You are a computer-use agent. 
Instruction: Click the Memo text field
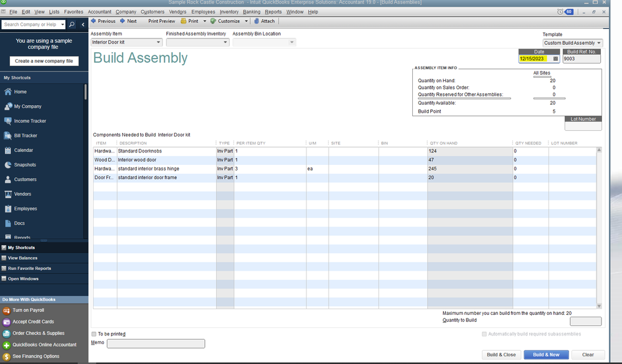pyautogui.click(x=156, y=343)
